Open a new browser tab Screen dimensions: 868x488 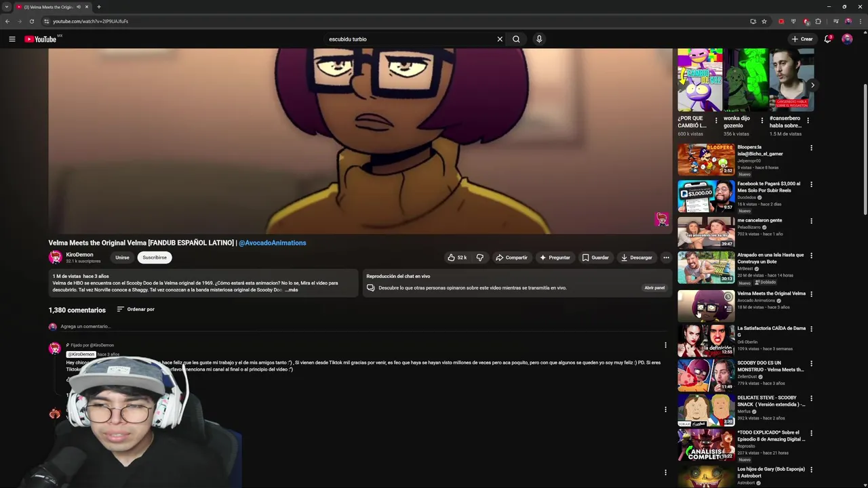click(x=99, y=7)
